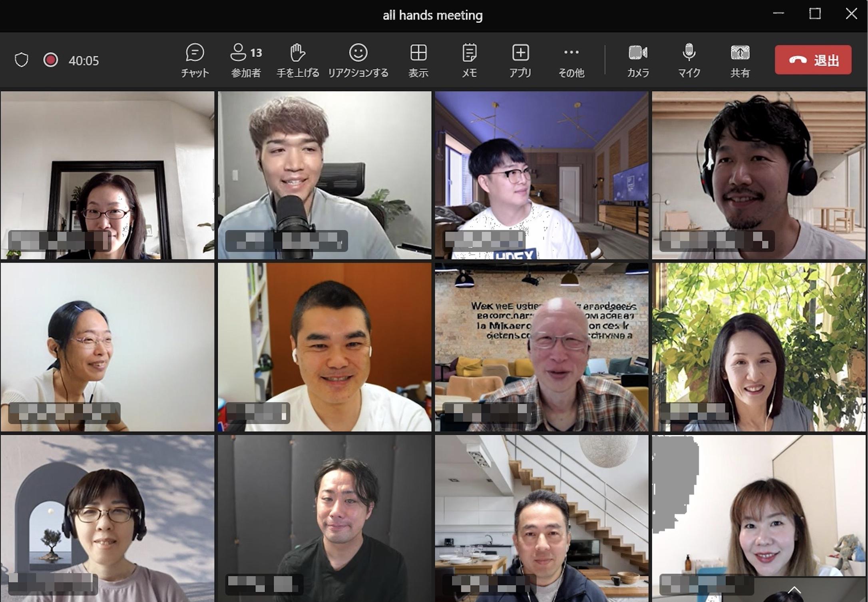Image resolution: width=868 pixels, height=602 pixels.
Task: Select video tile with brick wall background
Action: pos(542,347)
